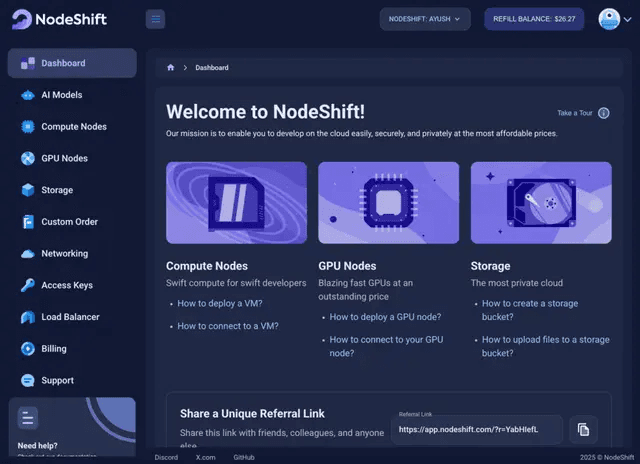Click the GPU Nodes card heading
Screen dimensions: 640x464
(x=347, y=266)
